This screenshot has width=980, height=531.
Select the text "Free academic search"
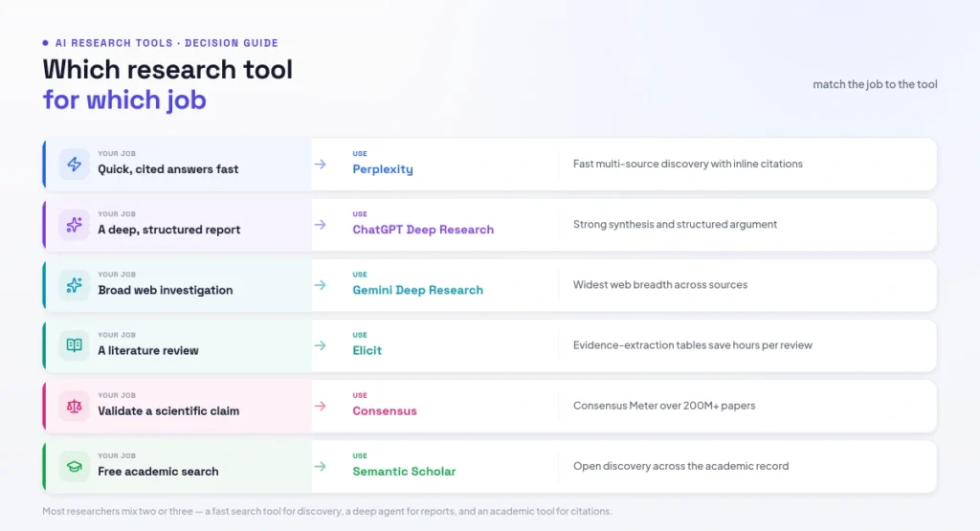[158, 472]
